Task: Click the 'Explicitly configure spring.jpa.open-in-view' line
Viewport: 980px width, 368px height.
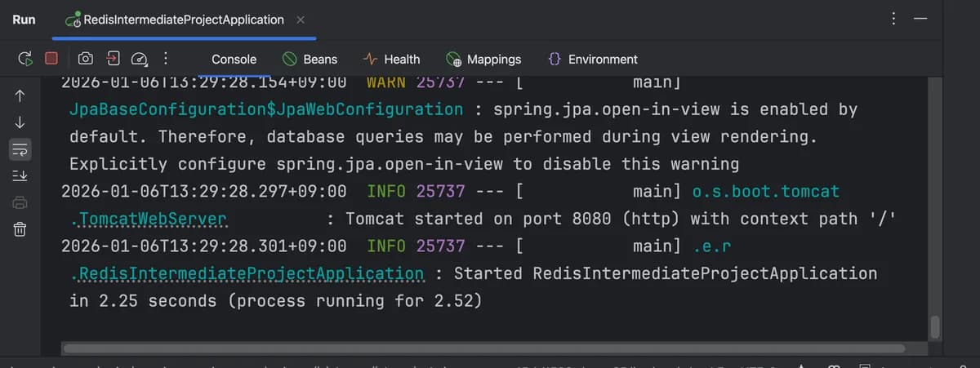Action: pos(404,164)
